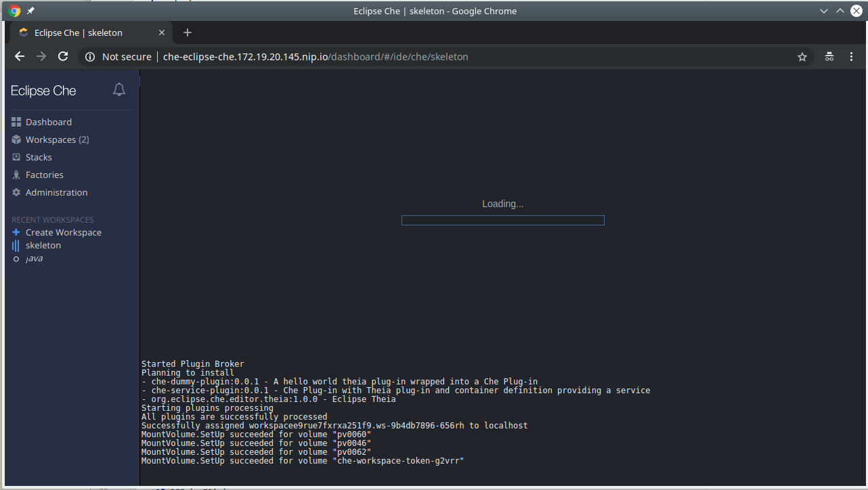Click the che-dummy-plugin:0.0.1 log line
This screenshot has width=868, height=490.
click(x=340, y=382)
